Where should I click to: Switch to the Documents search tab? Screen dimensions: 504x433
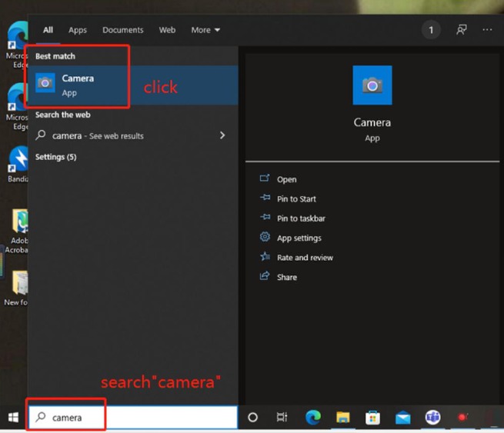tap(123, 30)
